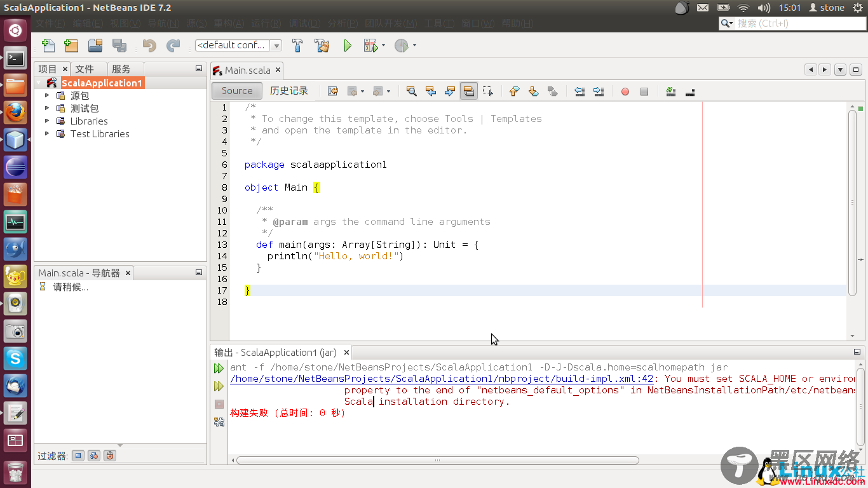Switch to the 文件 panel tab
Viewport: 868px width, 488px height.
point(84,69)
